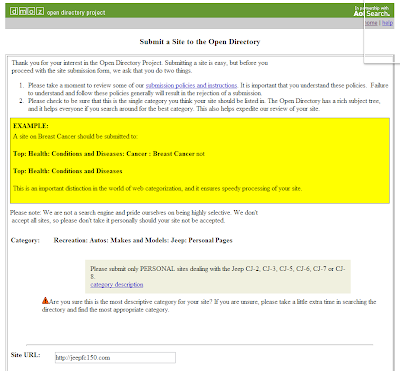Click the AOL Search partnership logo
Screen dimensions: 400x371
pos(372,11)
